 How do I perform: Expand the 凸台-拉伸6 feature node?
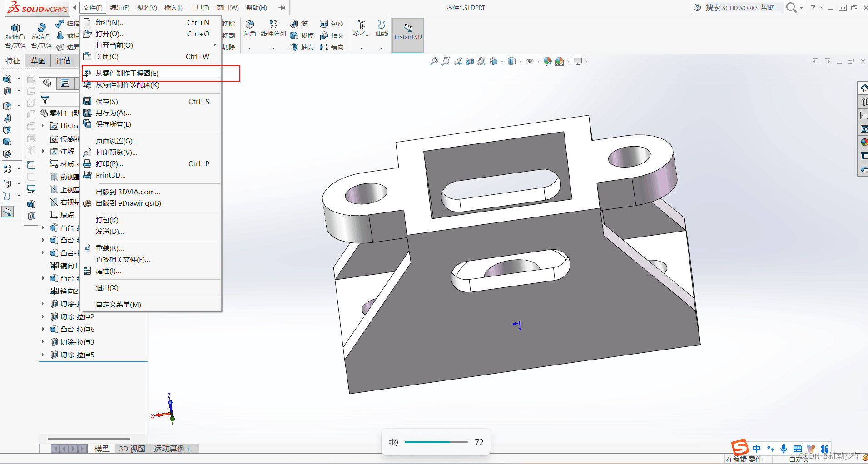coord(43,329)
